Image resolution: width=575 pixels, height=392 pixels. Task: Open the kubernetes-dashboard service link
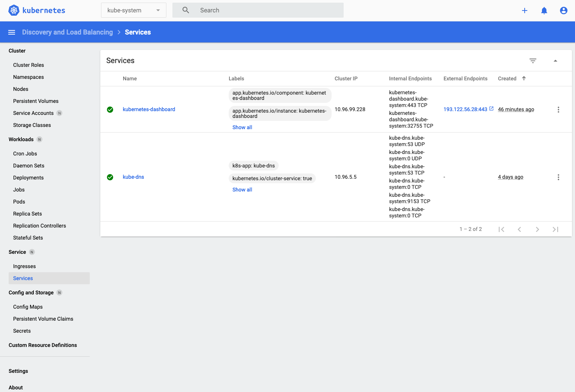[149, 109]
